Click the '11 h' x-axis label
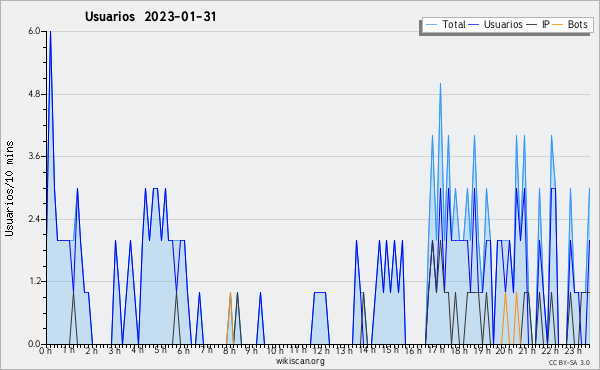The image size is (600, 370). (x=298, y=350)
